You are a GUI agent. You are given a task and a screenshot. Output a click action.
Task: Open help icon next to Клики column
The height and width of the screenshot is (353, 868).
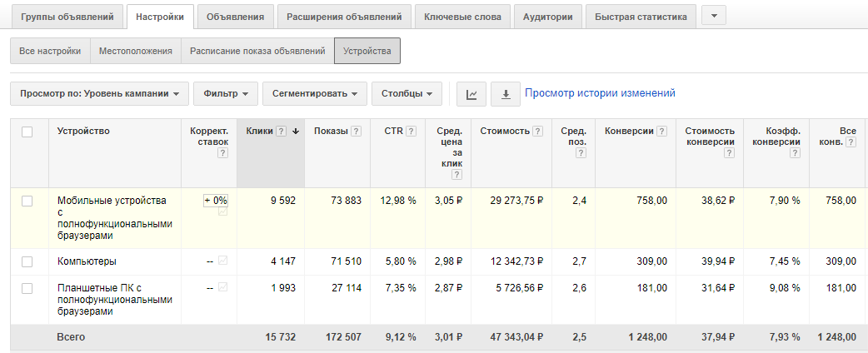point(282,132)
